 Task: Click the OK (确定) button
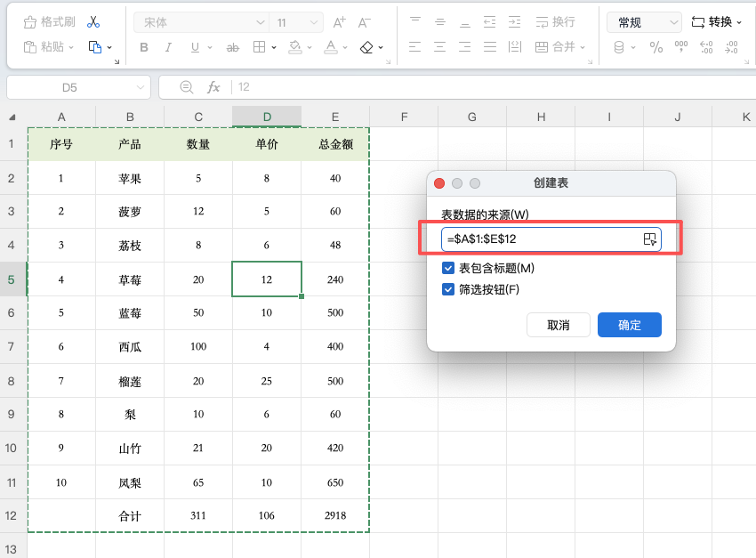click(630, 325)
